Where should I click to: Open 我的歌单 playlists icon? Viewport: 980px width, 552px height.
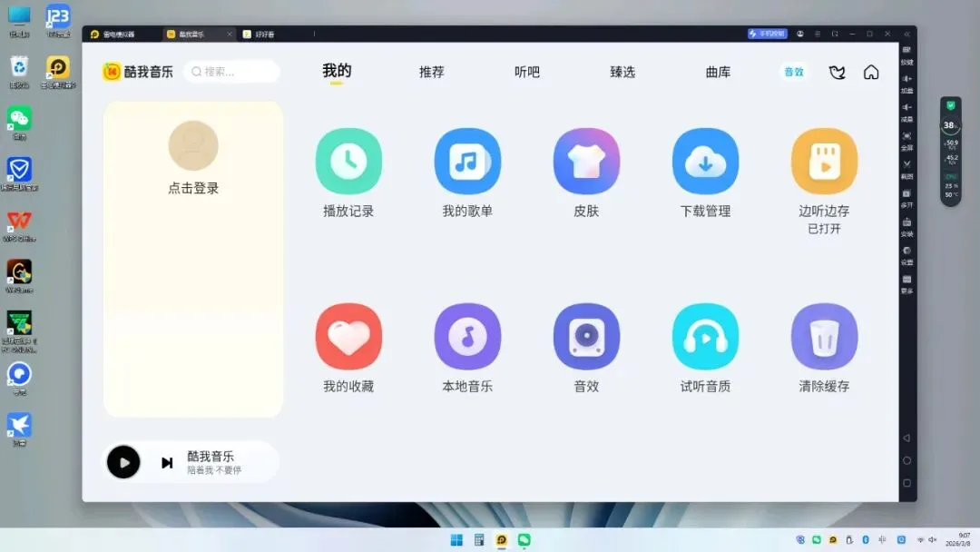(x=467, y=162)
